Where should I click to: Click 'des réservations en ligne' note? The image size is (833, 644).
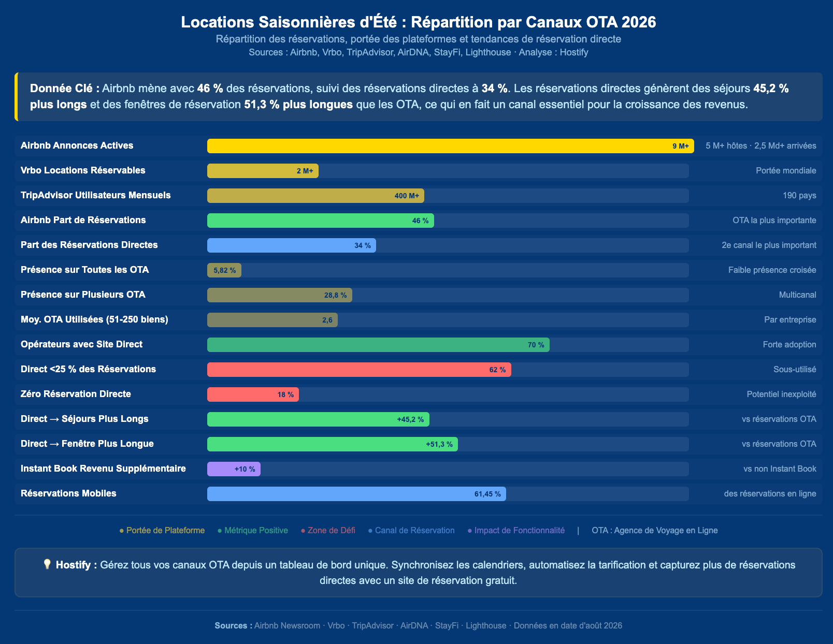click(770, 493)
